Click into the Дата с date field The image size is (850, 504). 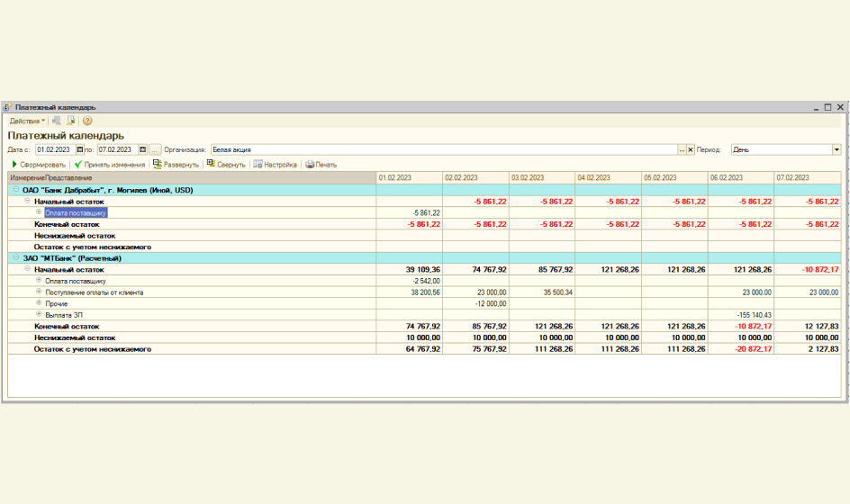pyautogui.click(x=54, y=149)
